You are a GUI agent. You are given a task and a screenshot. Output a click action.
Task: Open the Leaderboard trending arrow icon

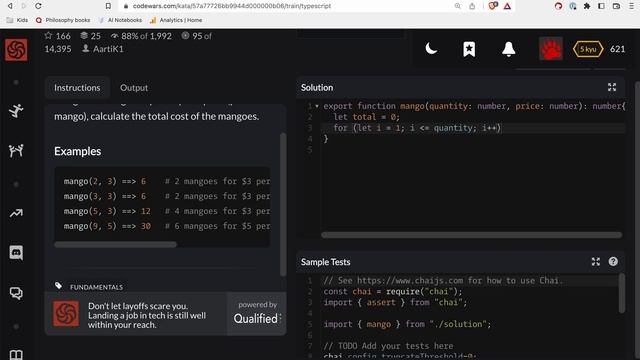pyautogui.click(x=16, y=213)
